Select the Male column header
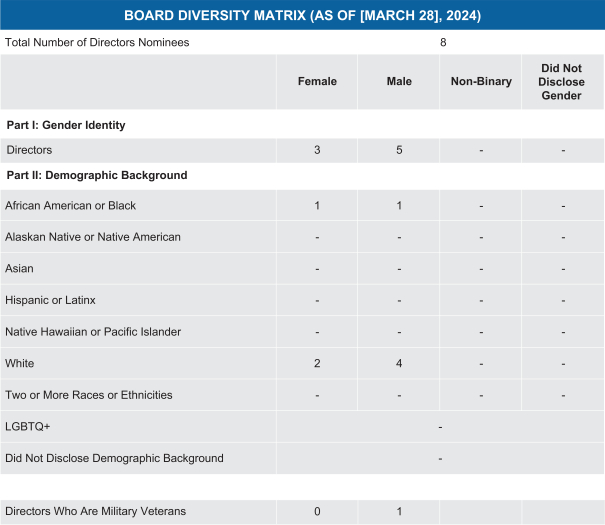 coord(399,82)
